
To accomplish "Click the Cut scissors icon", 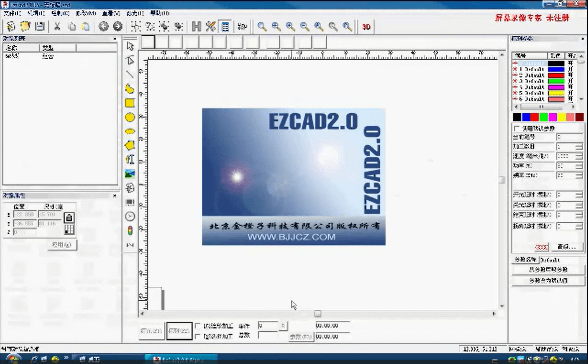I will click(57, 26).
